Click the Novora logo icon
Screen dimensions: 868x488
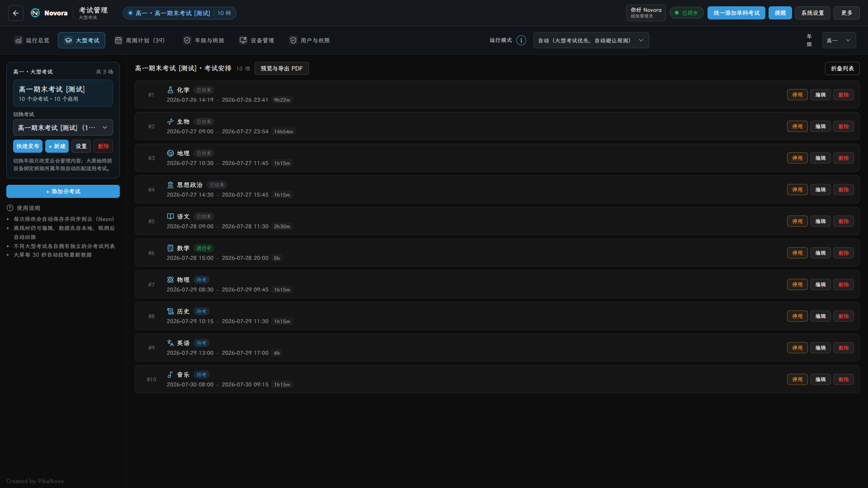[35, 13]
